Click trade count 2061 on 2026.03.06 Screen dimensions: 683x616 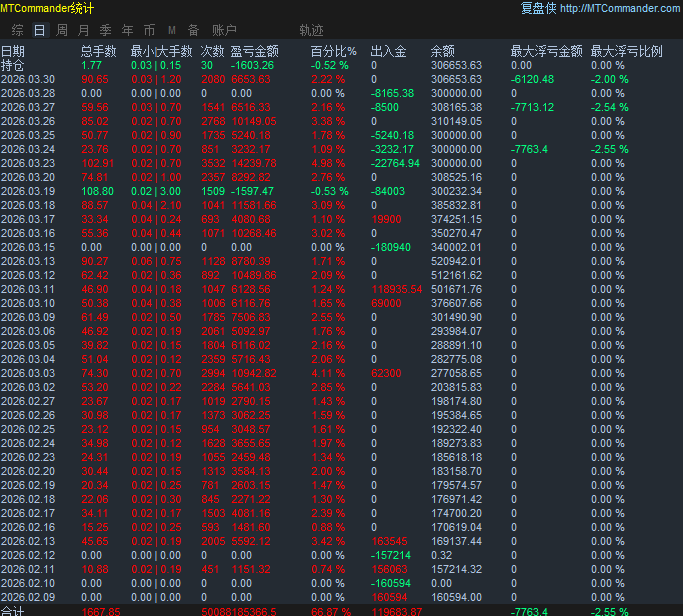pyautogui.click(x=213, y=331)
